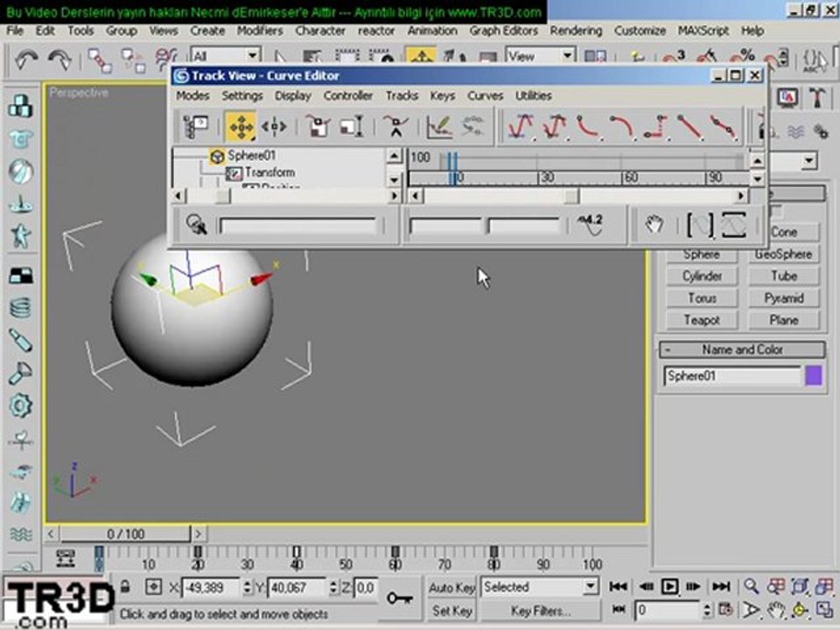Select the Pan hand tool in Curve Editor
This screenshot has height=630, width=840.
coord(653,225)
